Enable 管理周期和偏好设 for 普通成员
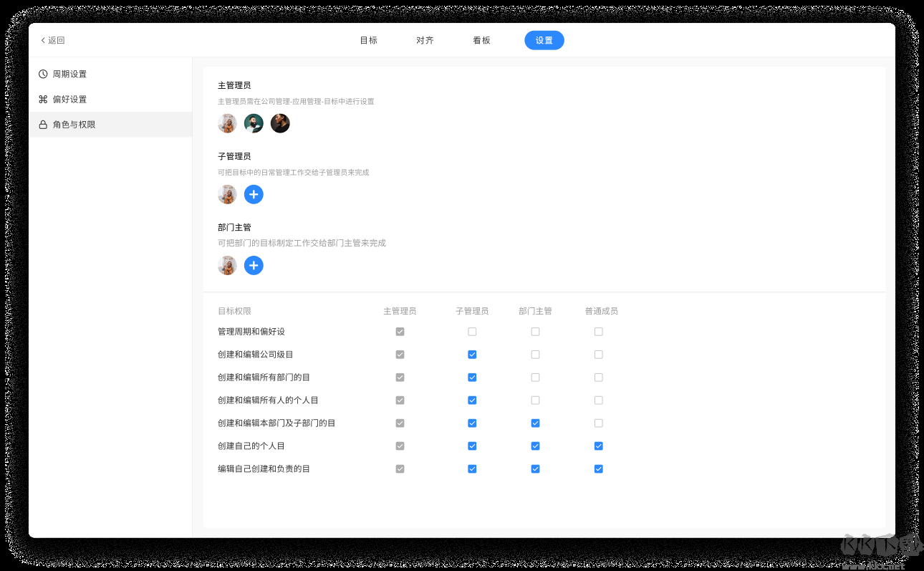 click(599, 332)
